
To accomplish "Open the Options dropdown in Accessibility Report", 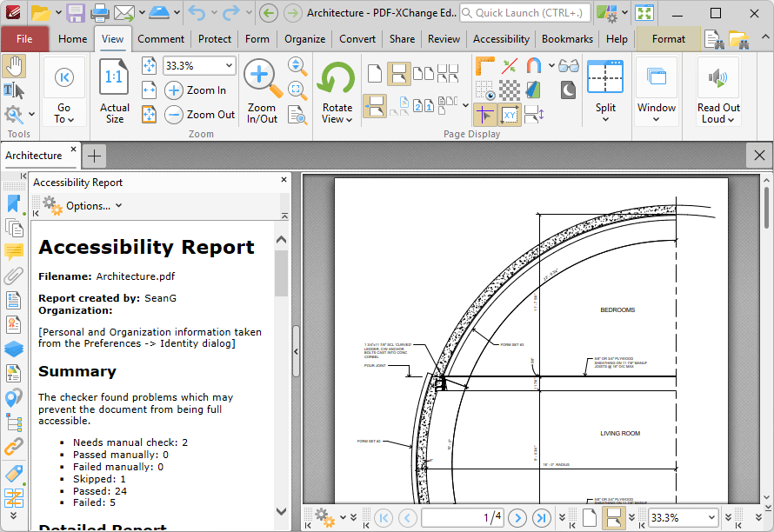I will point(83,206).
